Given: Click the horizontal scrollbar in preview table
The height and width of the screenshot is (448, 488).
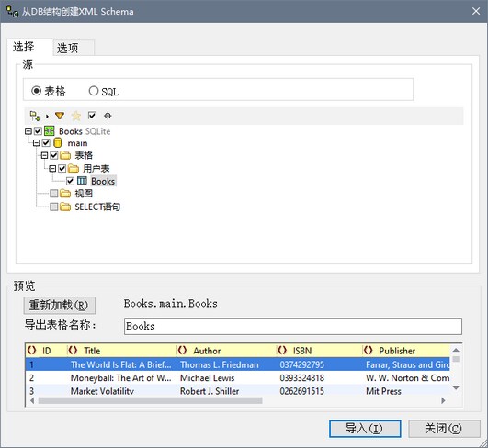Looking at the screenshot, I should tap(151, 401).
